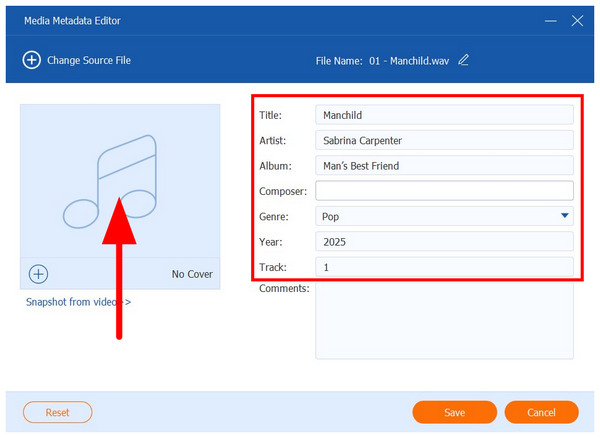Add cover art with the plus icon
The height and width of the screenshot is (438, 600).
coord(38,274)
